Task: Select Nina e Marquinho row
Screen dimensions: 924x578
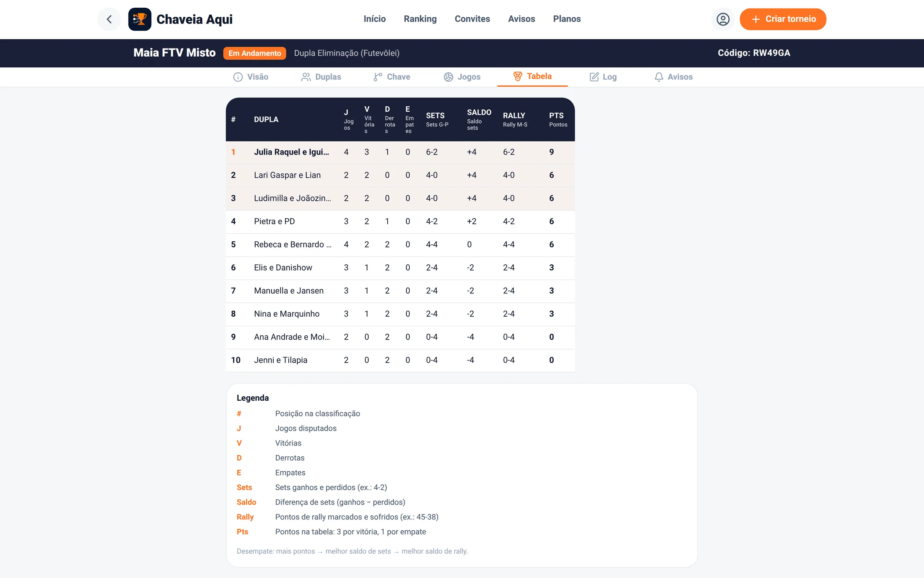Action: [400, 314]
